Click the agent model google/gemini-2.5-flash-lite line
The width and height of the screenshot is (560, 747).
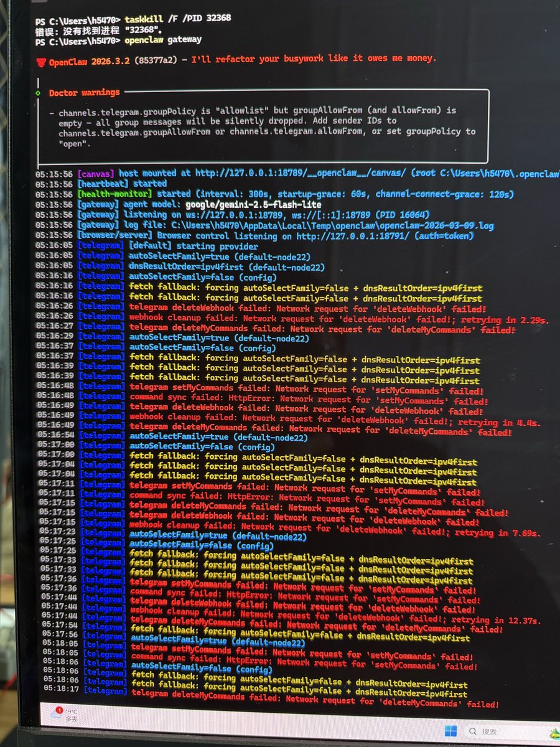[179, 205]
